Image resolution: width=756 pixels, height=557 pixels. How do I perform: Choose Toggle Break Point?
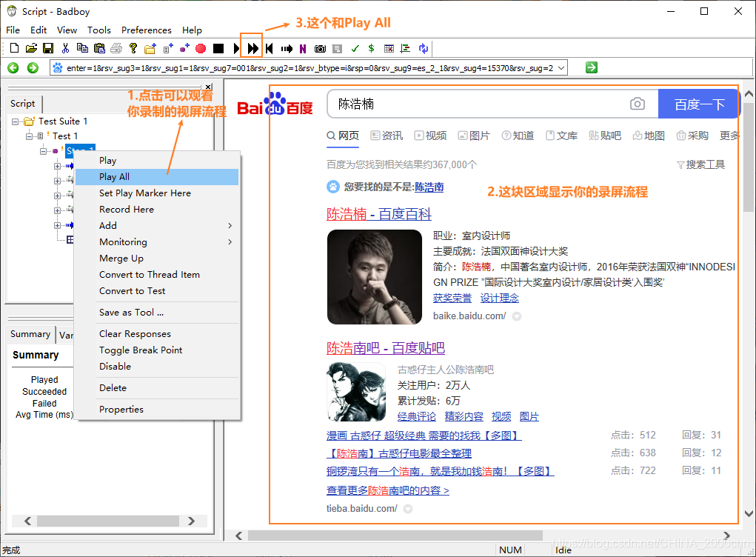pos(157,350)
